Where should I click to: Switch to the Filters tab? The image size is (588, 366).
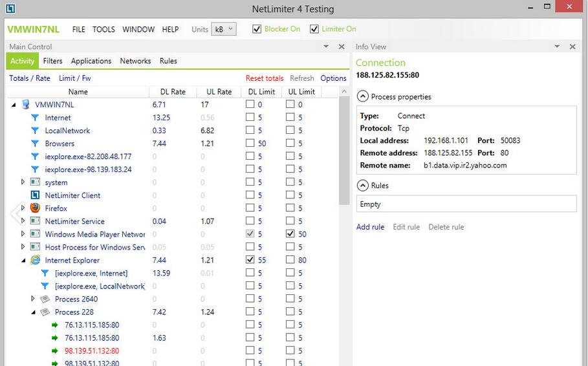[x=52, y=61]
